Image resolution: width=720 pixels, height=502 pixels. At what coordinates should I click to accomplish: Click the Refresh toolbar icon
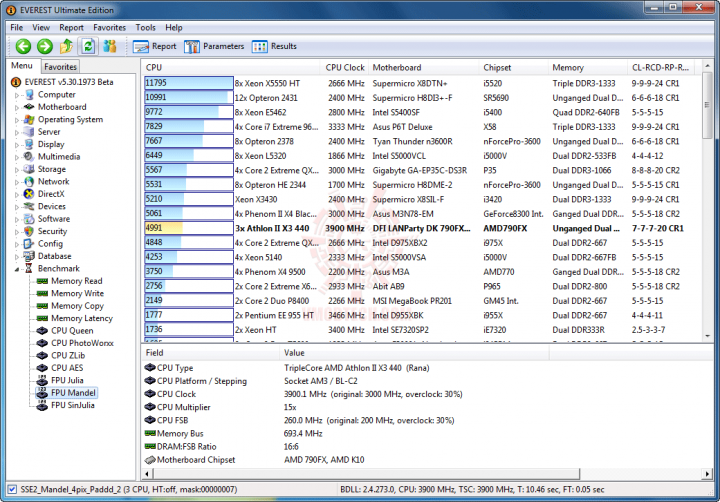coord(88,46)
